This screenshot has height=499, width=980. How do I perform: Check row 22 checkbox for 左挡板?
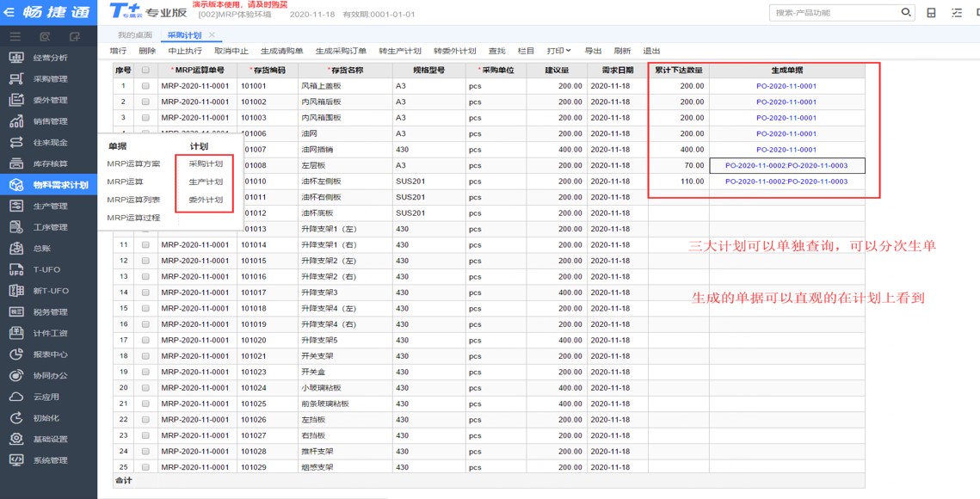pyautogui.click(x=145, y=420)
